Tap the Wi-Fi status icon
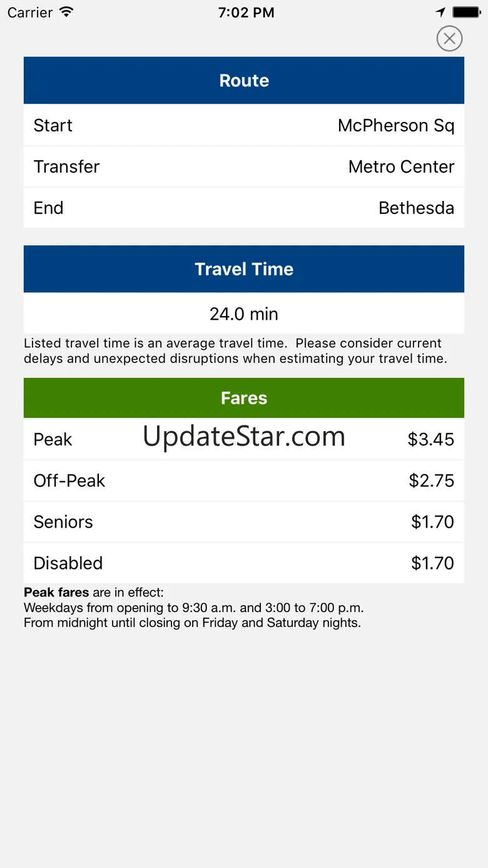488x868 pixels. point(65,13)
